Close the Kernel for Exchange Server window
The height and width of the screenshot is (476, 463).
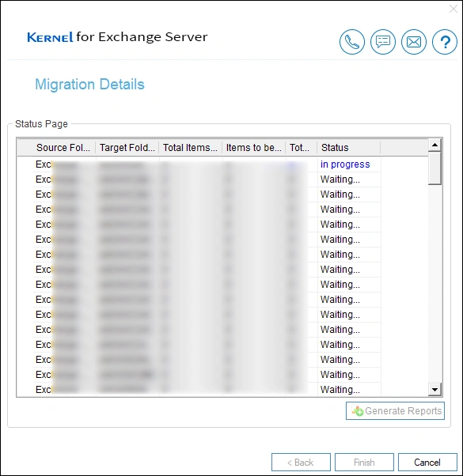[454, 9]
